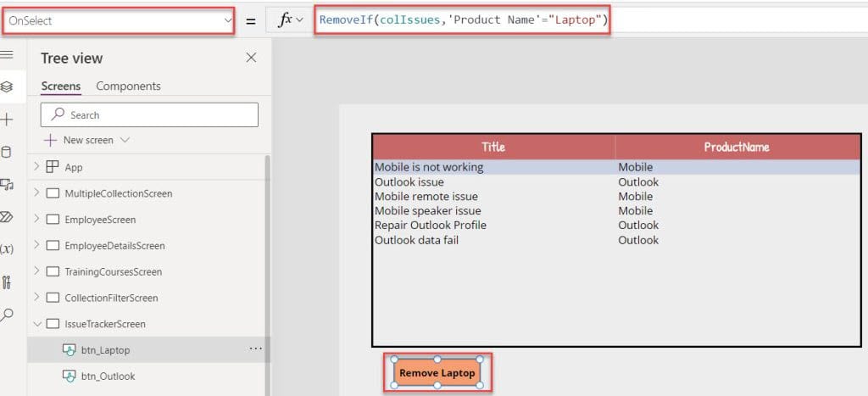
Task: Expand CollectionFilterScreen node
Action: pyautogui.click(x=36, y=297)
